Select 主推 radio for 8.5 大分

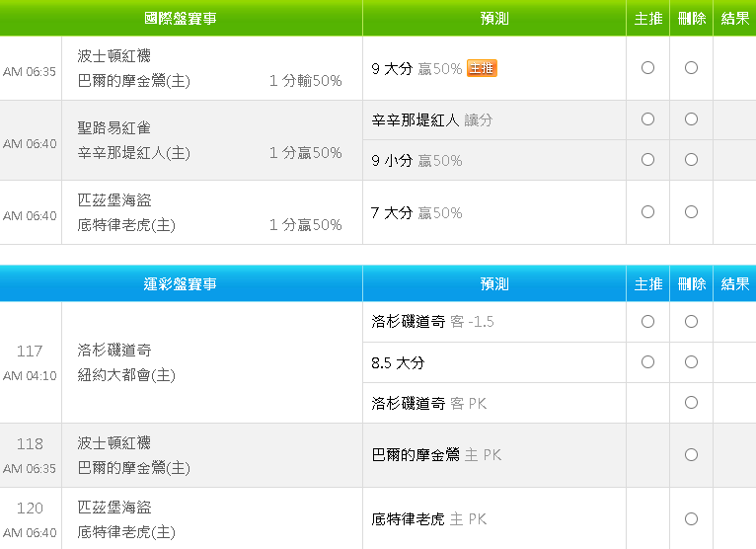pyautogui.click(x=647, y=362)
